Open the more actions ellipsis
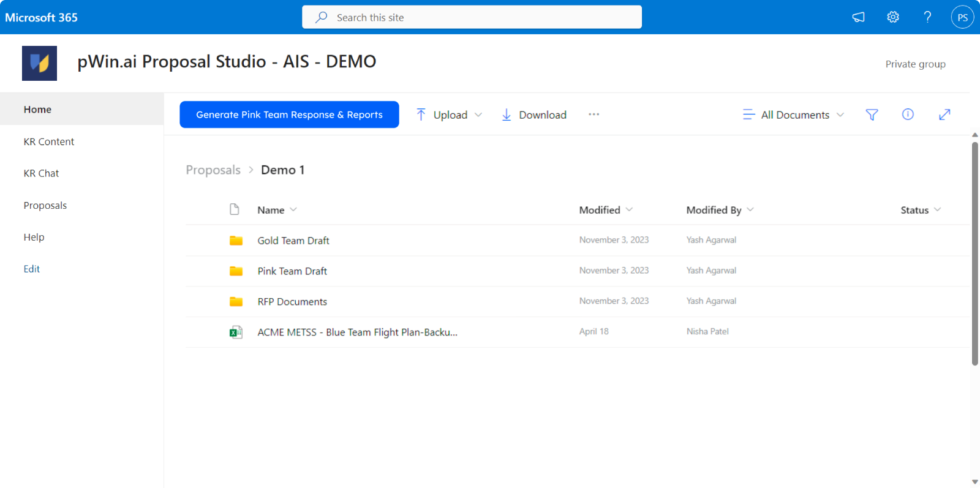980x488 pixels. coord(594,114)
